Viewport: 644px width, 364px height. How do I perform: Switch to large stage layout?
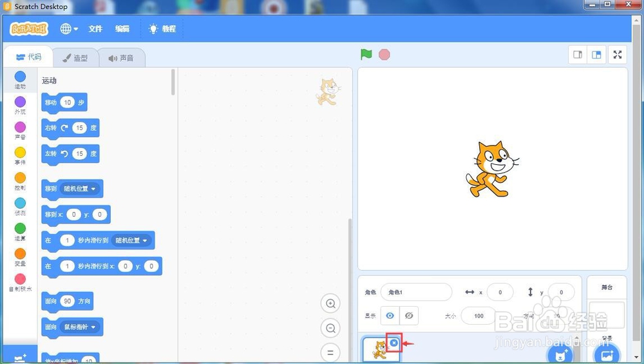(596, 55)
